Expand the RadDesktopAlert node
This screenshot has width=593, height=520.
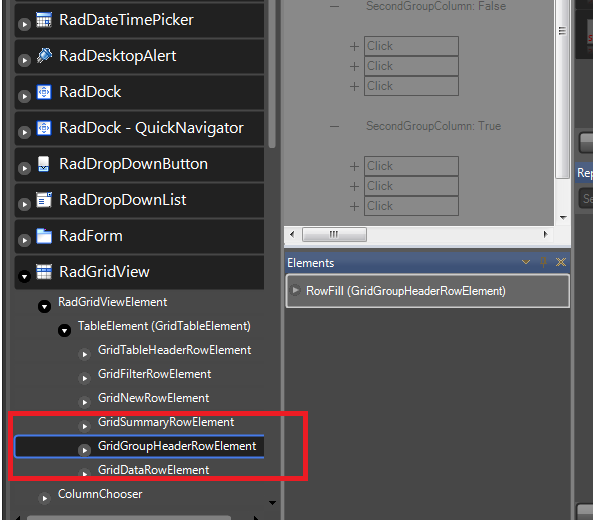coord(24,61)
